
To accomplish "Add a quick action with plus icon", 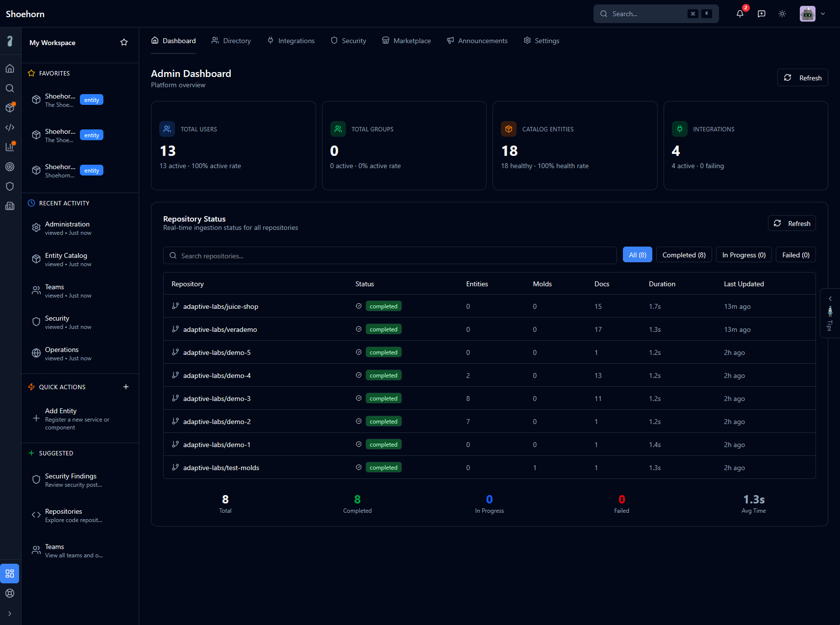I will pos(126,387).
